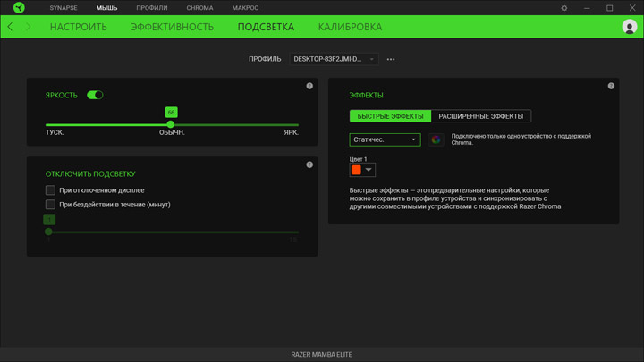Click the ЭФФЕКТЫ heading
644x362 pixels.
coord(367,95)
